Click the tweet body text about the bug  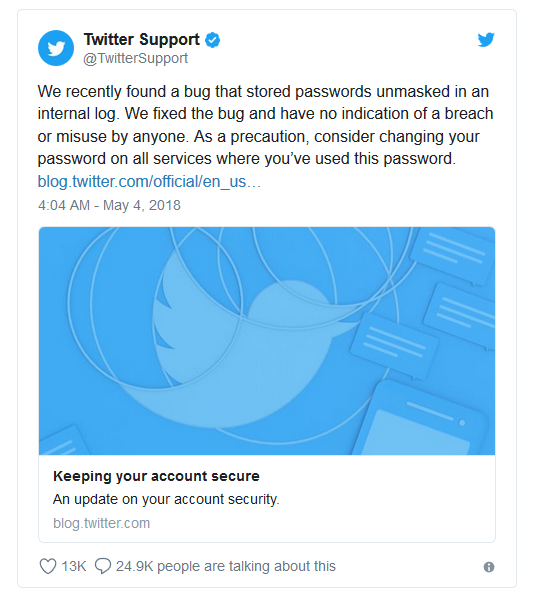(x=265, y=125)
